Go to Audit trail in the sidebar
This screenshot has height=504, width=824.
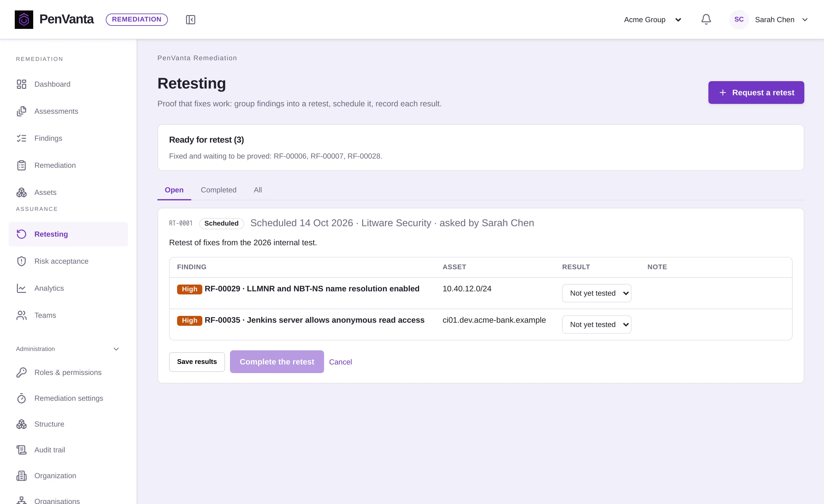(x=68, y=450)
